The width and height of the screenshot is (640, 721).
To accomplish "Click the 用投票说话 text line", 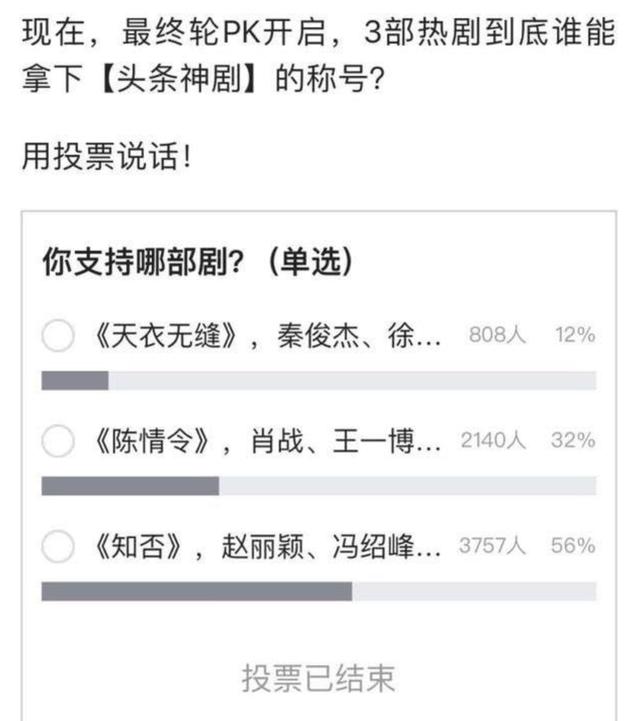I will tap(106, 156).
